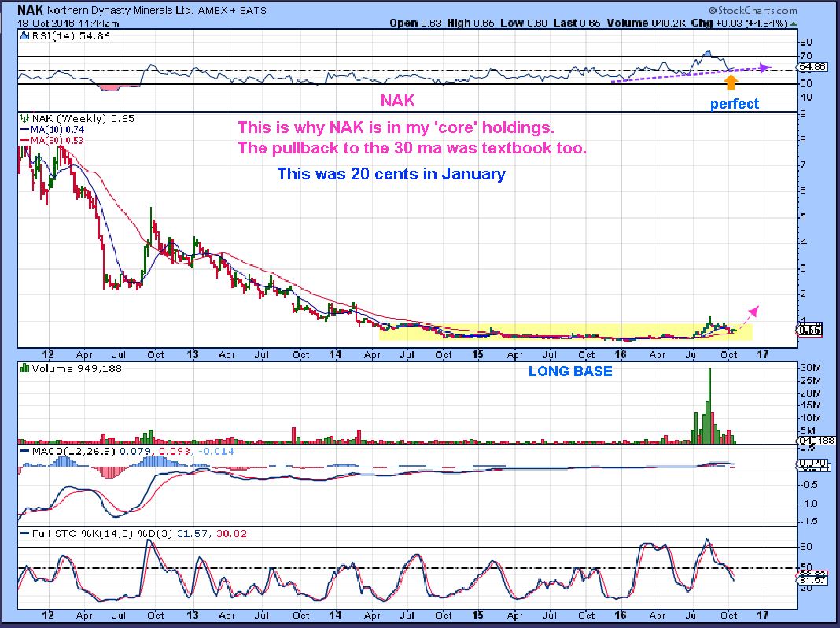Click the candlestick icon beside NAK (Weekly)
The image size is (840, 628).
[24, 118]
